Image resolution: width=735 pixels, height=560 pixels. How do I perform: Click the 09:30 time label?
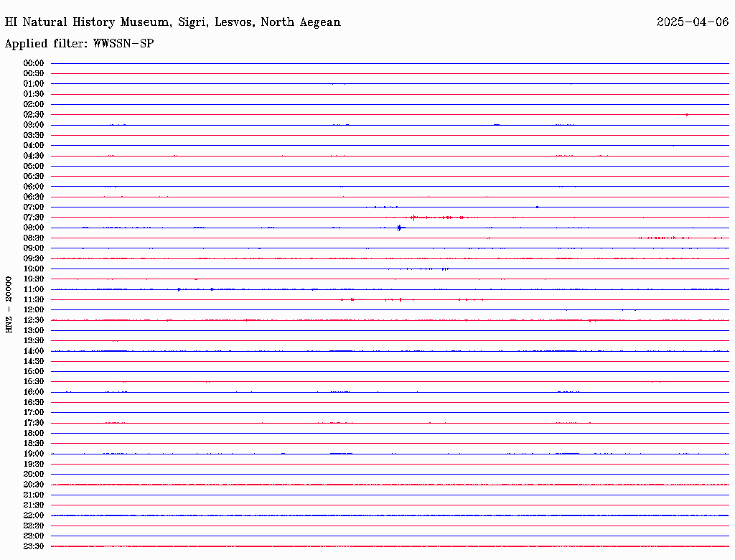click(x=34, y=258)
